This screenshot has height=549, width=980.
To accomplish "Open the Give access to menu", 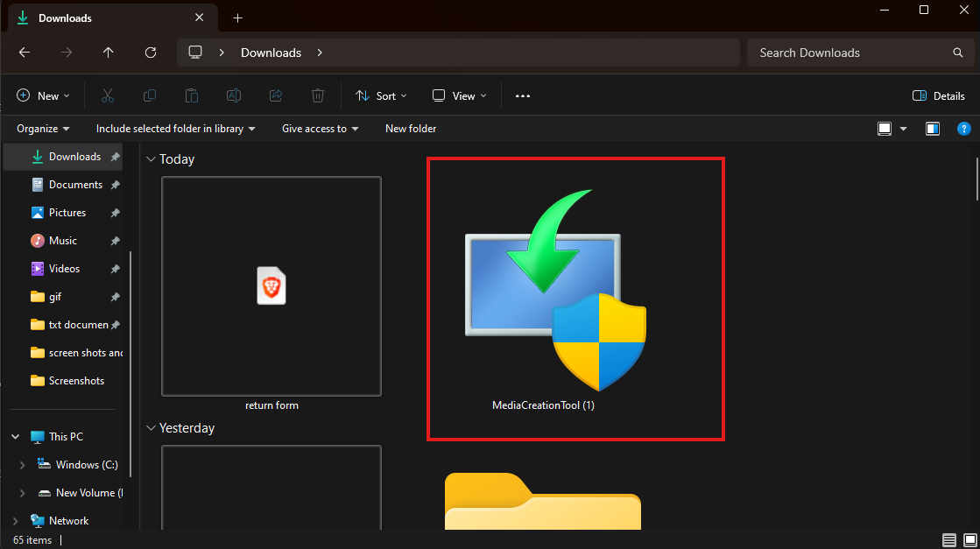I will 320,129.
